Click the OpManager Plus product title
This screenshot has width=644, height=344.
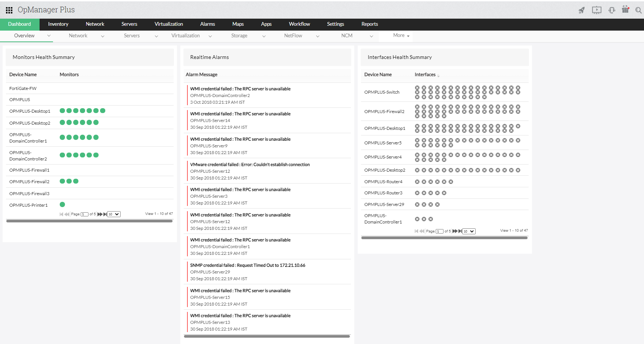point(46,10)
